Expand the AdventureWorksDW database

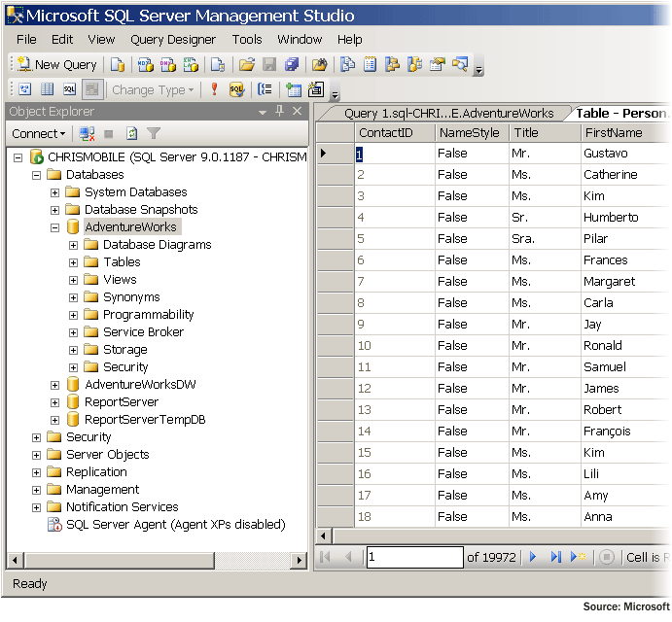point(54,385)
